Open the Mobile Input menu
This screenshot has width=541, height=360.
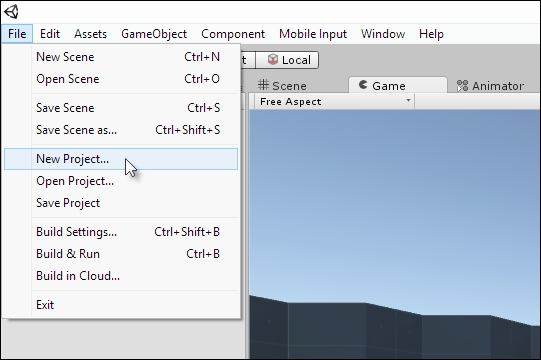(x=313, y=34)
